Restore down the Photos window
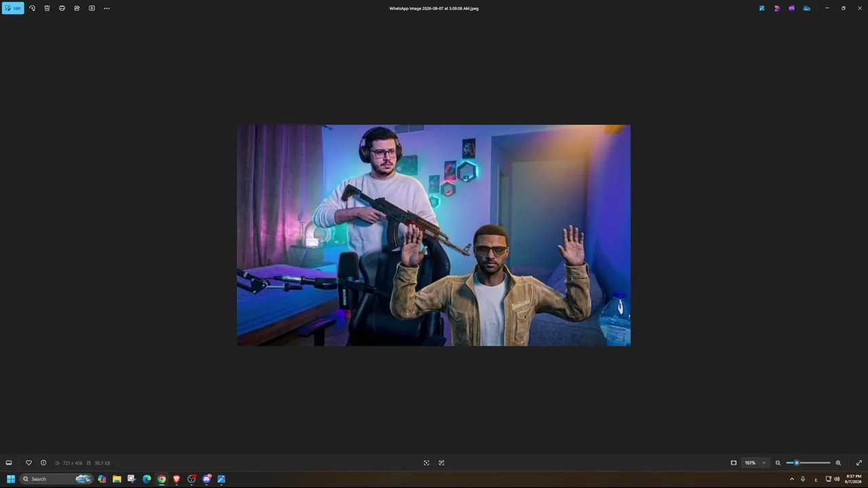 pos(844,8)
